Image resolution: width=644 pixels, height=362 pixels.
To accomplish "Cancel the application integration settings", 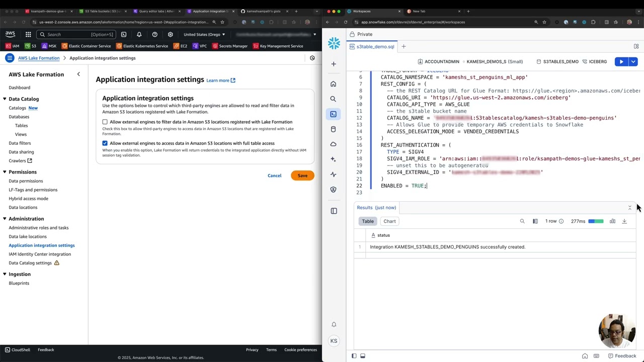I will [x=274, y=175].
